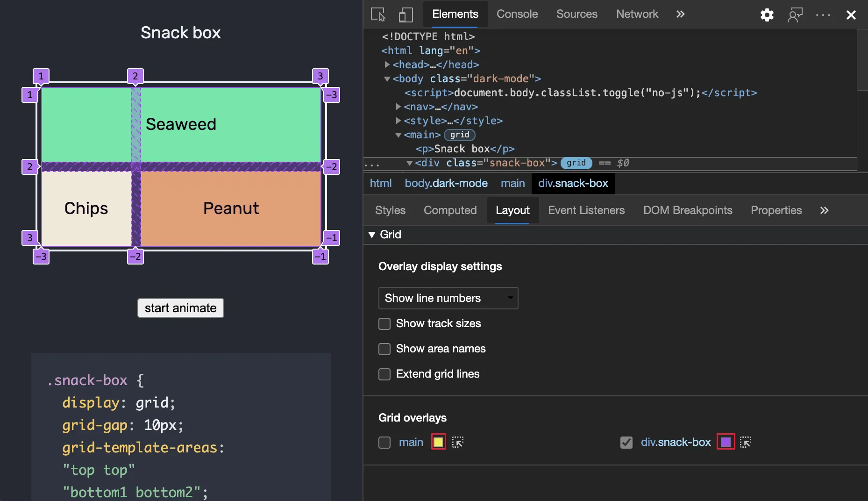Click the Peanut grid cell
The height and width of the screenshot is (501, 868).
231,208
